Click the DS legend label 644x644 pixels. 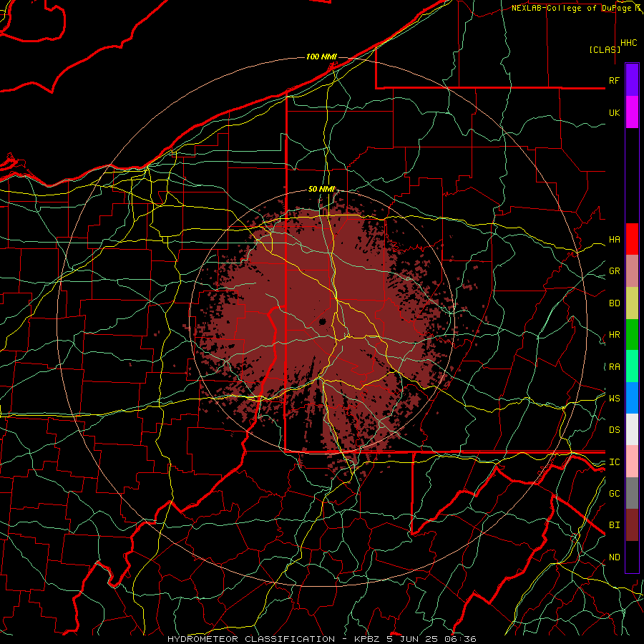[x=614, y=430]
